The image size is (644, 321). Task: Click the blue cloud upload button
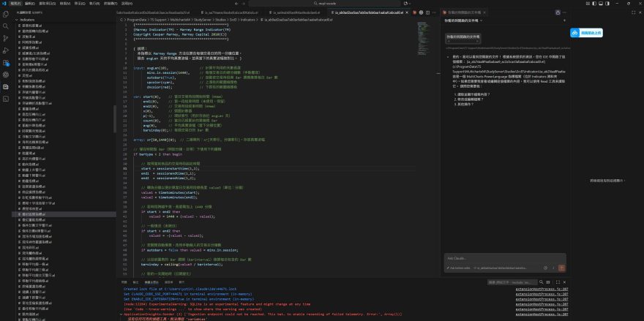click(585, 33)
